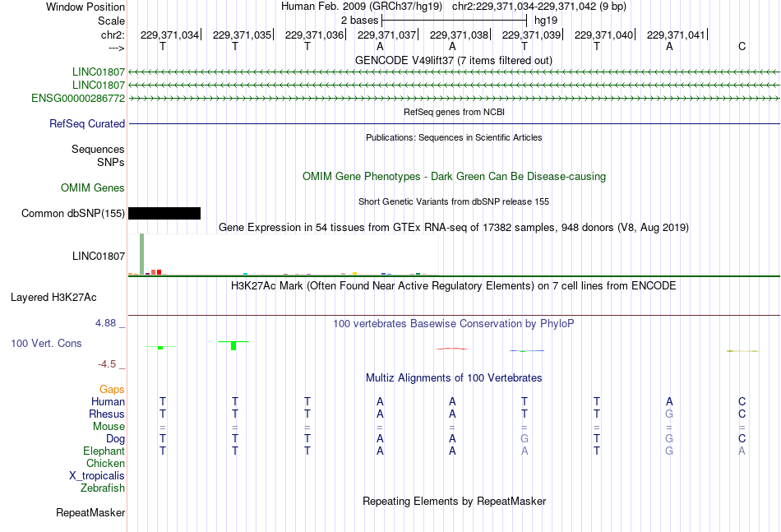Viewport: 781px width, 532px height.
Task: Click the X_tropicalis species label
Action: click(x=97, y=476)
